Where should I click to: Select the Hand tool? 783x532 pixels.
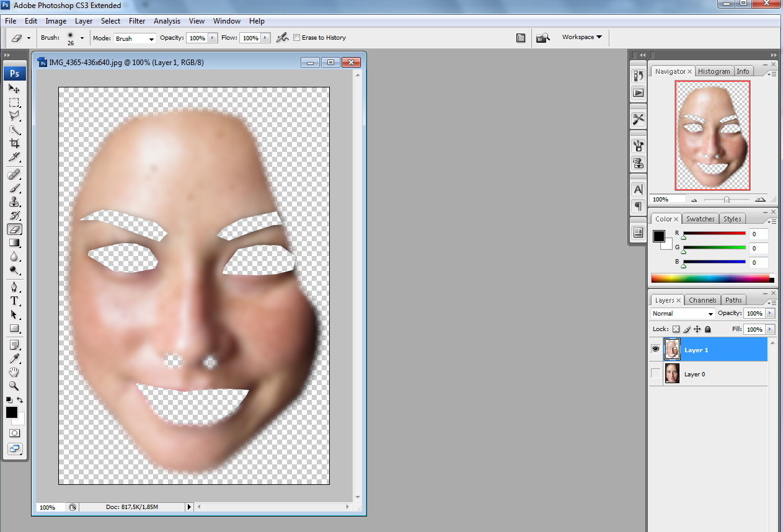(14, 372)
